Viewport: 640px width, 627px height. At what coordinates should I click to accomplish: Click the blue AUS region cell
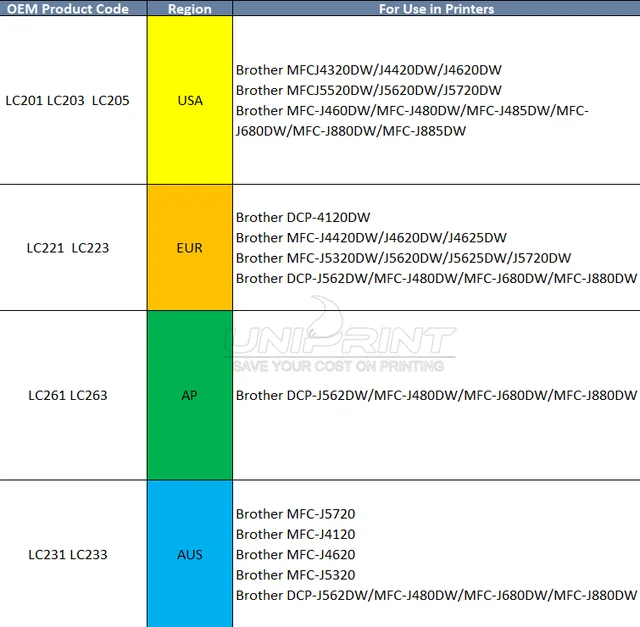coord(190,554)
